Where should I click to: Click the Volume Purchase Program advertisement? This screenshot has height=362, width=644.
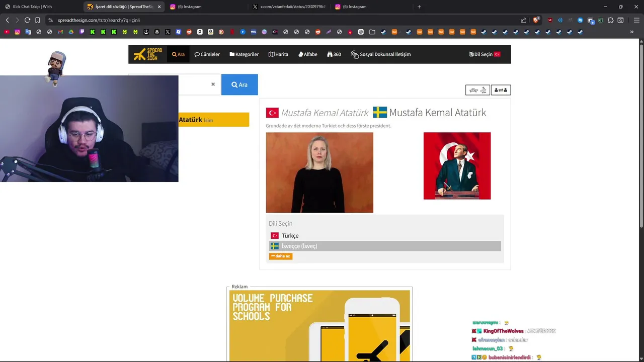319,325
